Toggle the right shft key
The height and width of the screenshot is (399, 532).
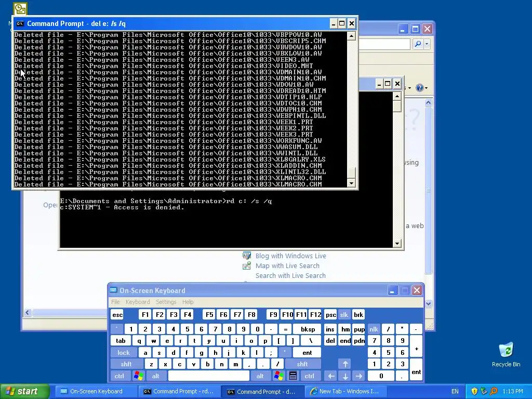pyautogui.click(x=302, y=364)
